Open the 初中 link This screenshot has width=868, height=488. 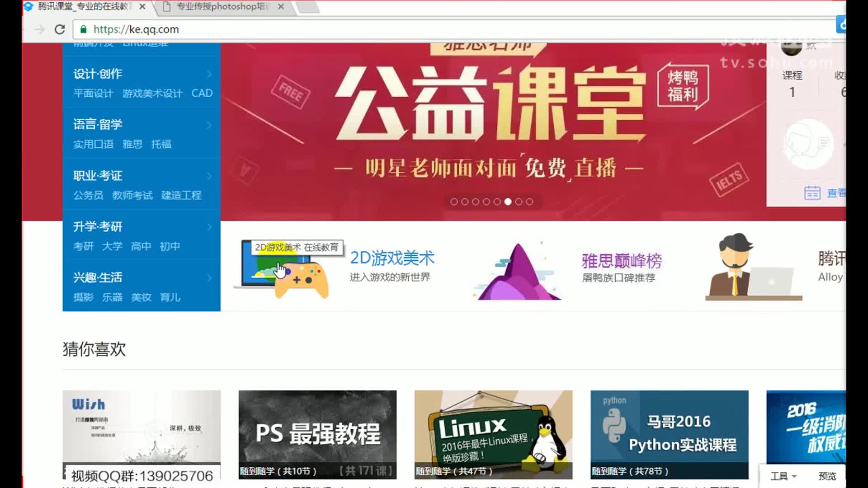click(x=170, y=247)
